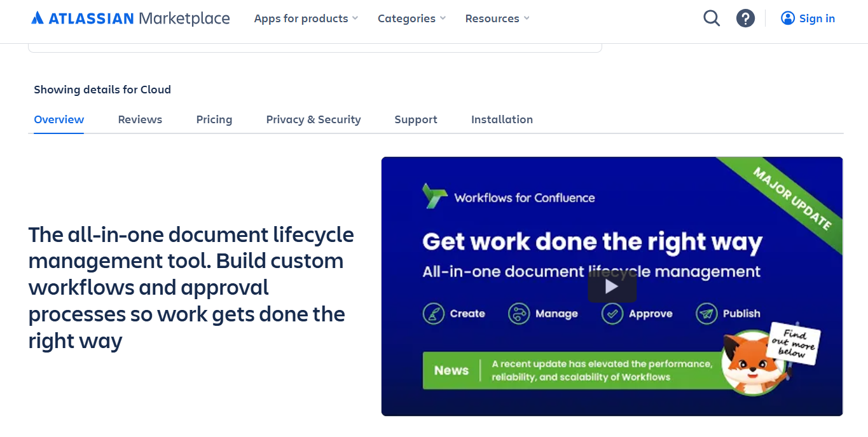Click the Sign in link
The height and width of the screenshot is (437, 868).
[808, 18]
